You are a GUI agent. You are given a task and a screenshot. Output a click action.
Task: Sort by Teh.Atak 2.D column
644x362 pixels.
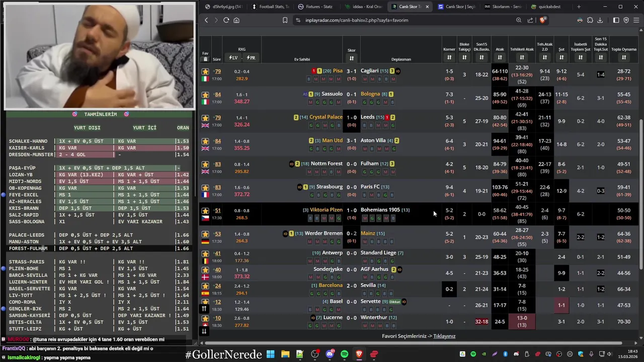point(544,57)
